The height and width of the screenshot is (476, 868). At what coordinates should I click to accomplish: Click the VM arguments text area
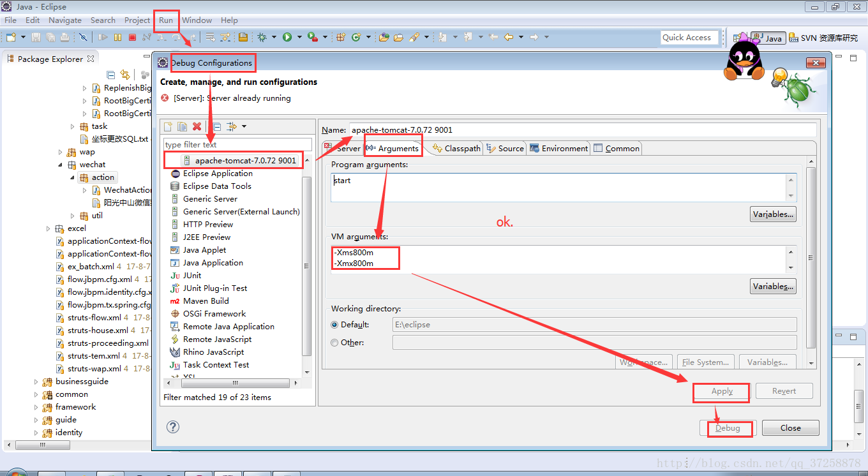pyautogui.click(x=558, y=259)
